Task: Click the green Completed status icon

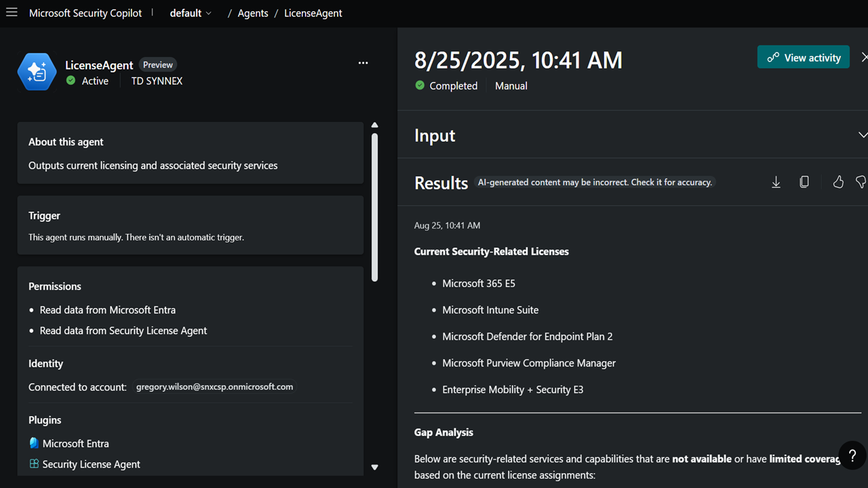Action: click(x=420, y=85)
